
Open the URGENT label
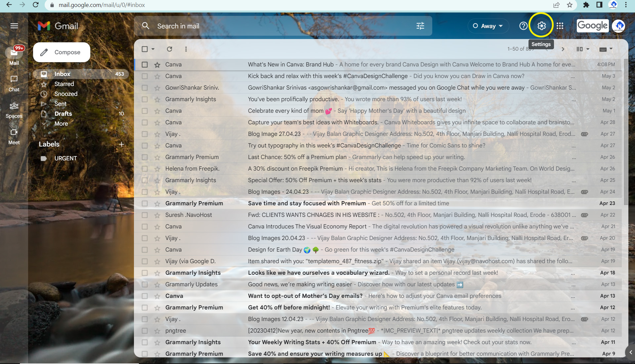65,158
